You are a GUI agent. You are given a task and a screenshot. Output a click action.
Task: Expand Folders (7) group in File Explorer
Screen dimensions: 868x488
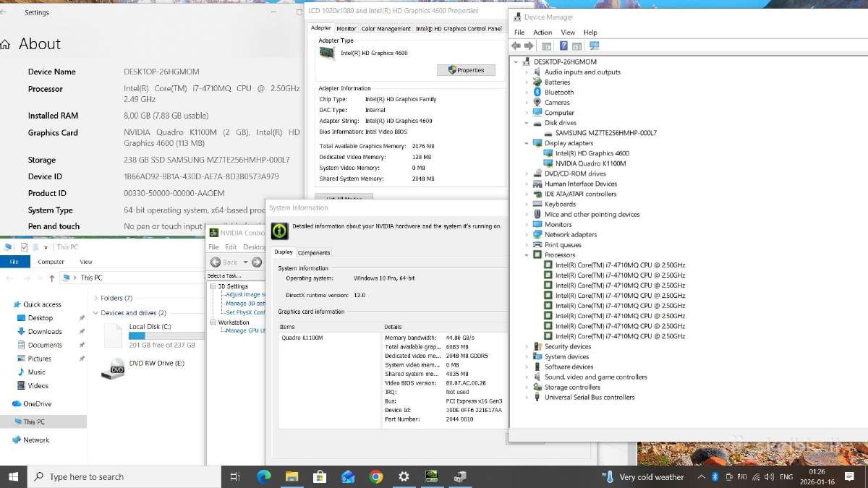tap(95, 298)
